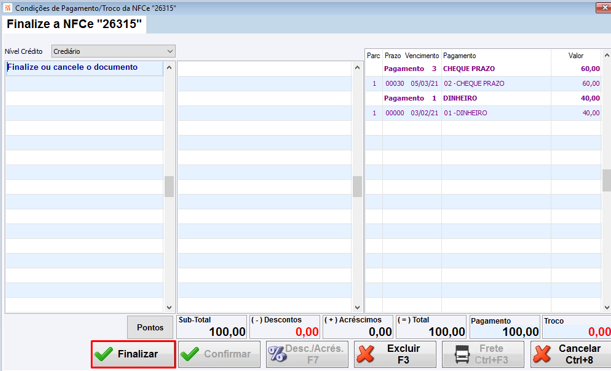
Task: Select the 01 -DINHEIRO installment row
Action: coord(483,113)
